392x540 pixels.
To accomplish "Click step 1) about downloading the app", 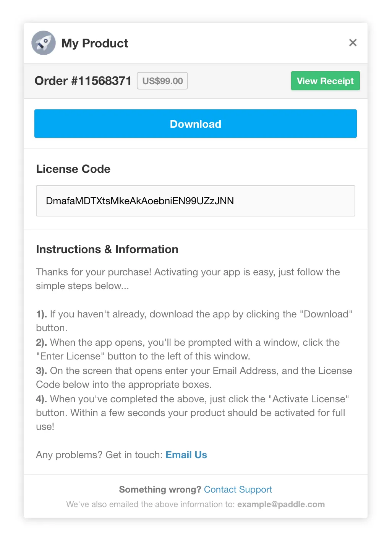I will [x=194, y=320].
